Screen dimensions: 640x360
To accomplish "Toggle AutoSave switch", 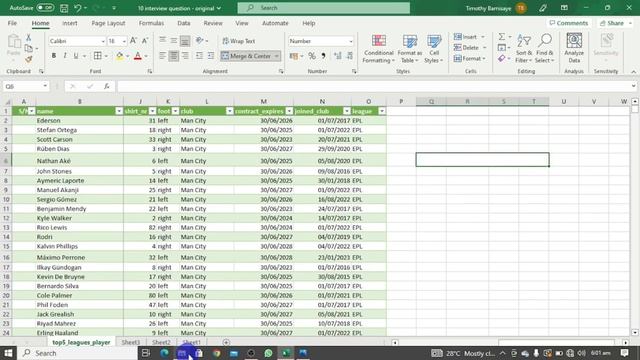I will tap(45, 8).
